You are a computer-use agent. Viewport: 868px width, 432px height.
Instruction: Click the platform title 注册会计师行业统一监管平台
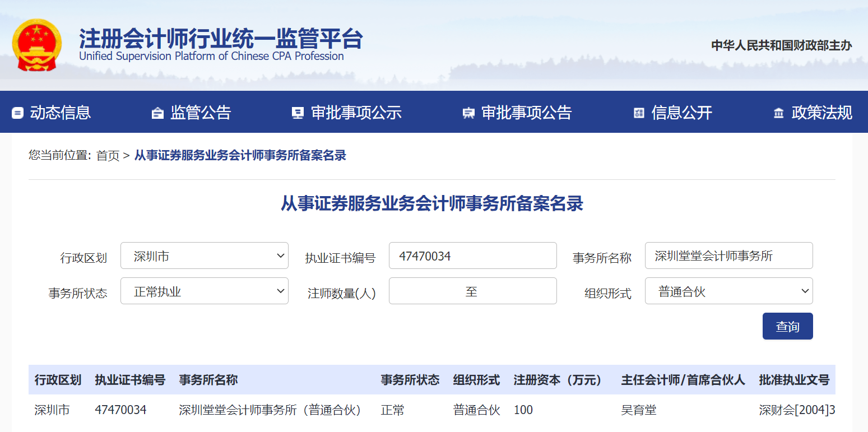click(221, 38)
